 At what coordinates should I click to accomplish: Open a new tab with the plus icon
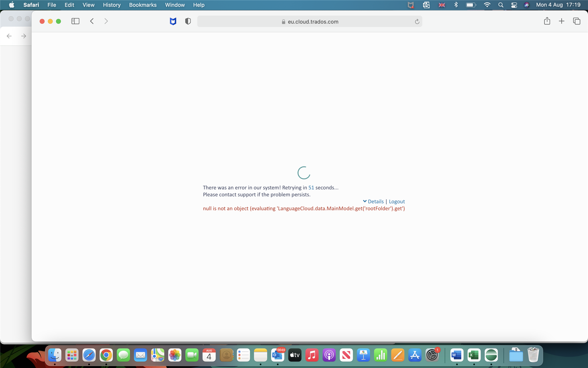pos(562,21)
